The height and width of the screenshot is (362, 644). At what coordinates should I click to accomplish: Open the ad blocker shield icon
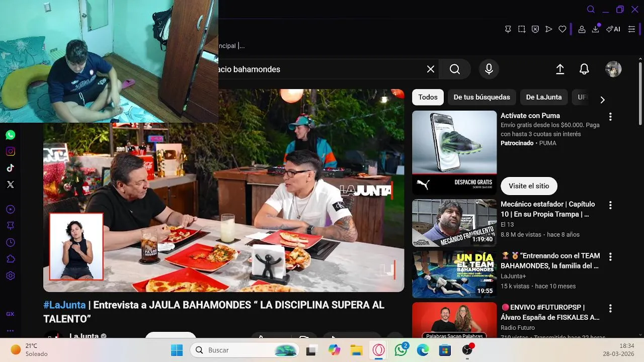tap(535, 29)
